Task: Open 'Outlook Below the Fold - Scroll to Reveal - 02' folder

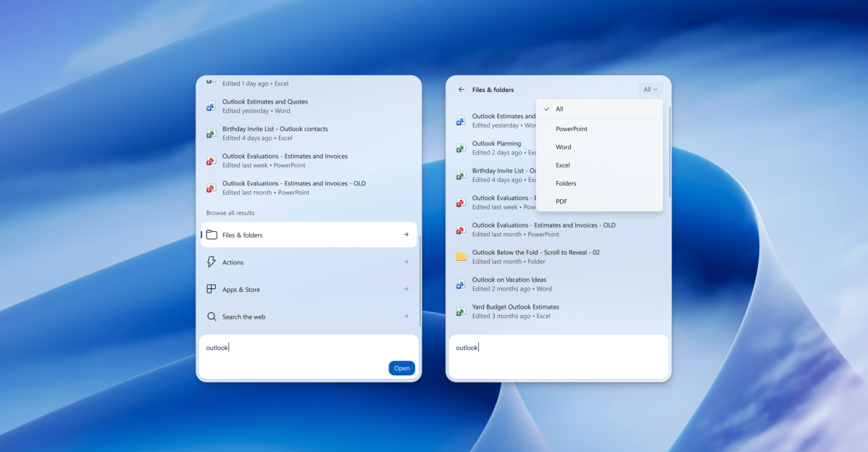Action: click(x=558, y=256)
